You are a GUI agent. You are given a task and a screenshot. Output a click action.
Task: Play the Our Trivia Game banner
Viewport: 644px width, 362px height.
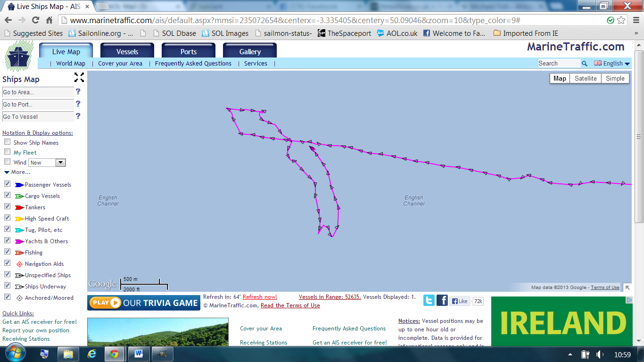(x=143, y=303)
